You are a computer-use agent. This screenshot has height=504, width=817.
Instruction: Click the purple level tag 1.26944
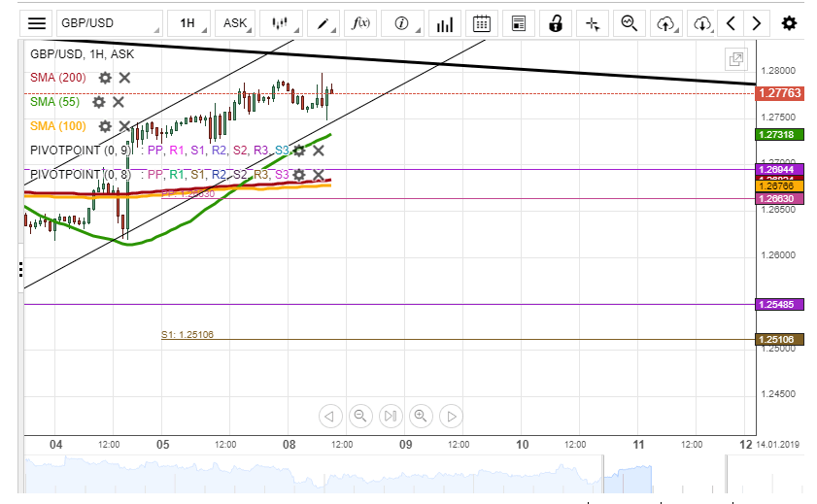tap(779, 169)
